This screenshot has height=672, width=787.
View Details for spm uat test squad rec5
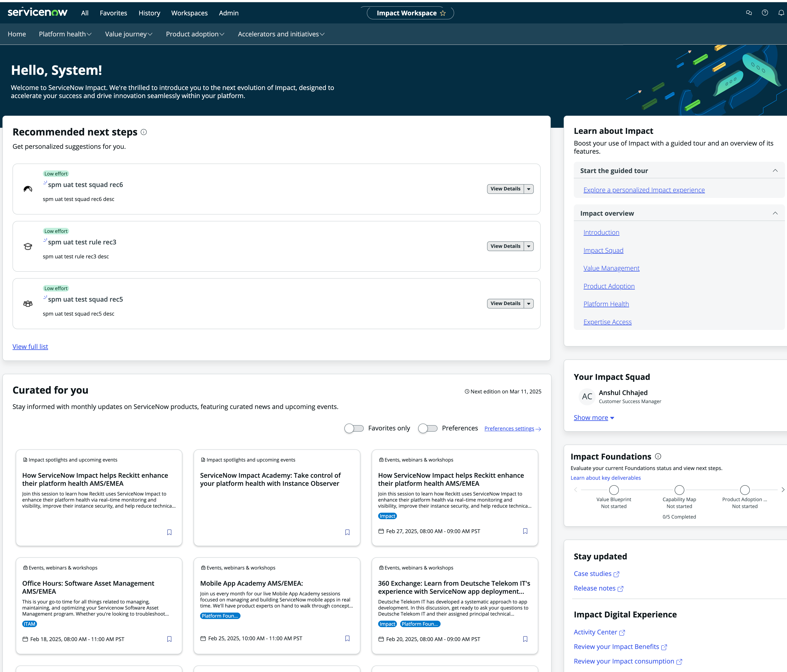(x=505, y=303)
